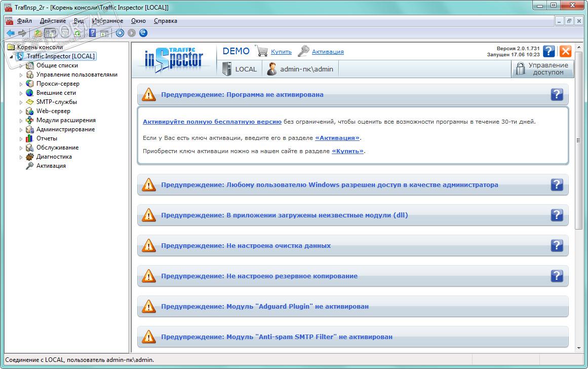The width and height of the screenshot is (588, 369).
Task: Click help icon for Windows administrator access warning
Action: pos(557,184)
